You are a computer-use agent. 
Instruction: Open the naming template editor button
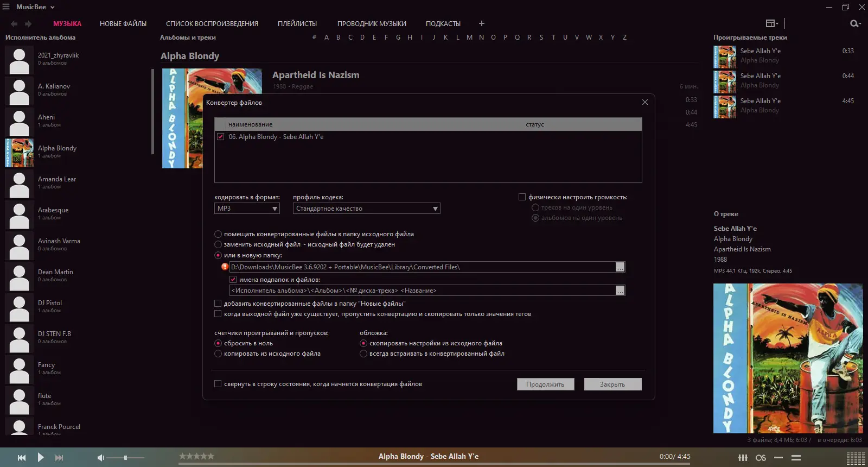[x=620, y=291]
